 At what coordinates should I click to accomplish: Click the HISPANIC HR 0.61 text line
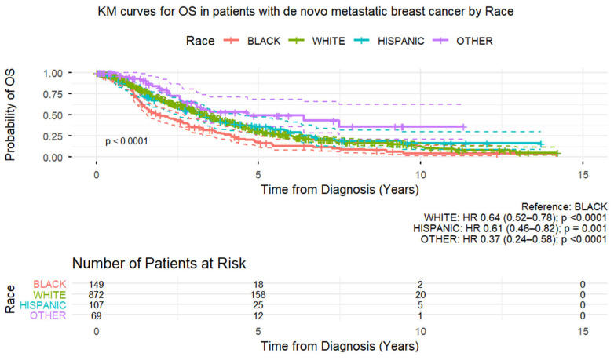[x=510, y=228]
